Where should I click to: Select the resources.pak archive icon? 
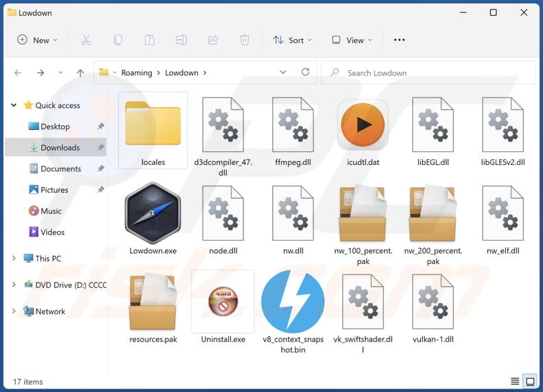pyautogui.click(x=153, y=302)
